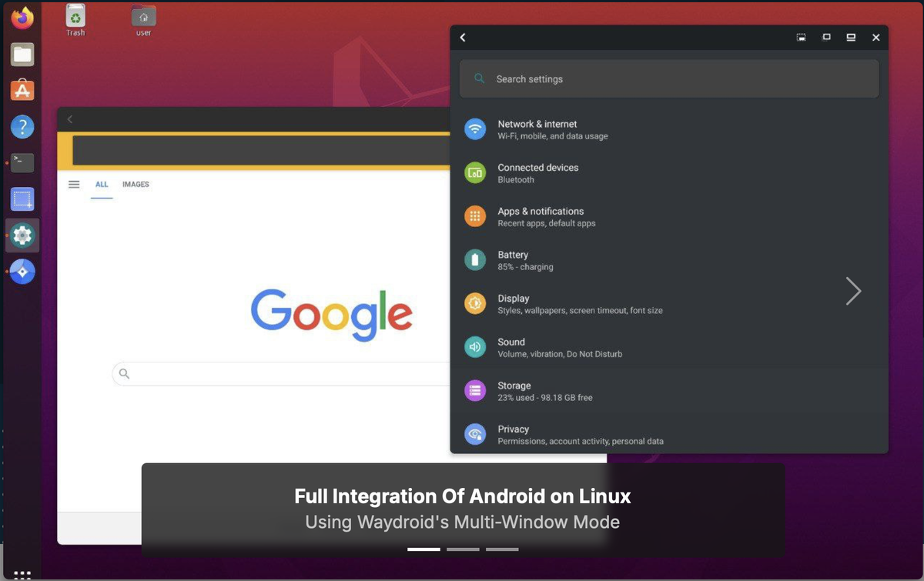Screen dimensions: 924x581
Task: Switch to the IMAGES tab on Google
Action: (136, 185)
